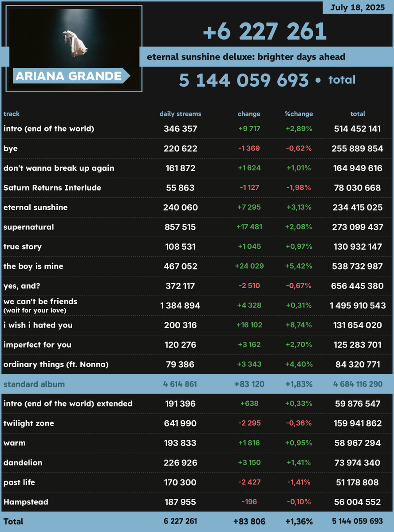Click the 'Total' label in the bottom row
The image size is (394, 532).
click(13, 521)
